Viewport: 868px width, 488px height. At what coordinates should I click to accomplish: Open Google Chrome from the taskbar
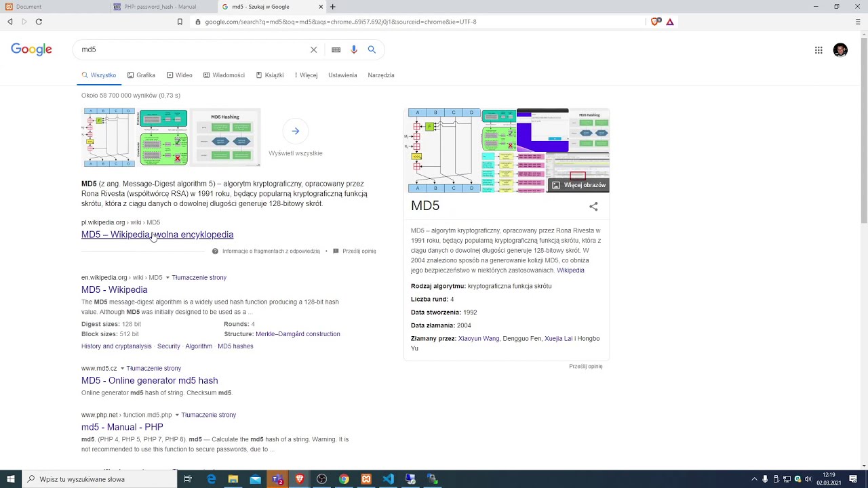point(344,479)
